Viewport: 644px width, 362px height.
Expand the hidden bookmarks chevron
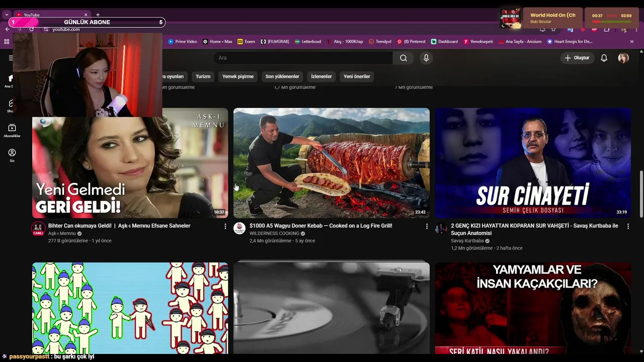tap(631, 42)
